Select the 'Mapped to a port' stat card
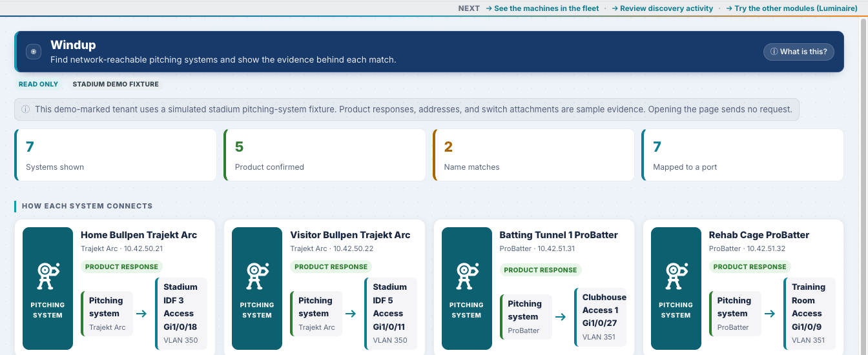This screenshot has width=868, height=355. point(743,155)
